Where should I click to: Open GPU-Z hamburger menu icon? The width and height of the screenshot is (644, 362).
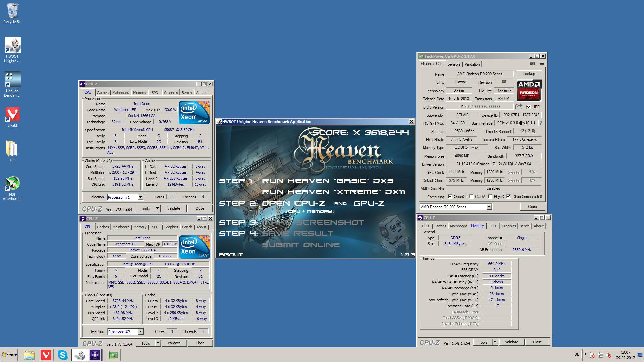(542, 64)
